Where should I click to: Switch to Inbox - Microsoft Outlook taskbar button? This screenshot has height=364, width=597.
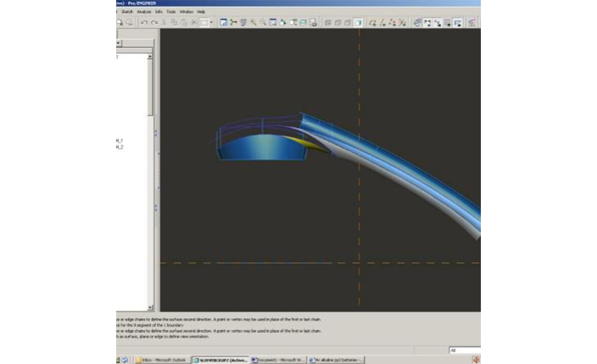click(x=162, y=360)
